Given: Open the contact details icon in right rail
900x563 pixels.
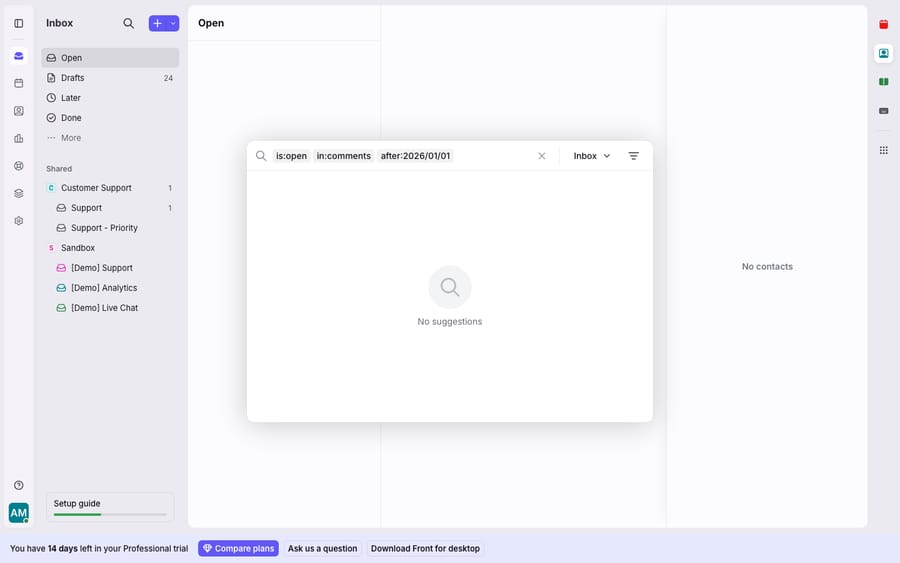Looking at the screenshot, I should pos(884,53).
